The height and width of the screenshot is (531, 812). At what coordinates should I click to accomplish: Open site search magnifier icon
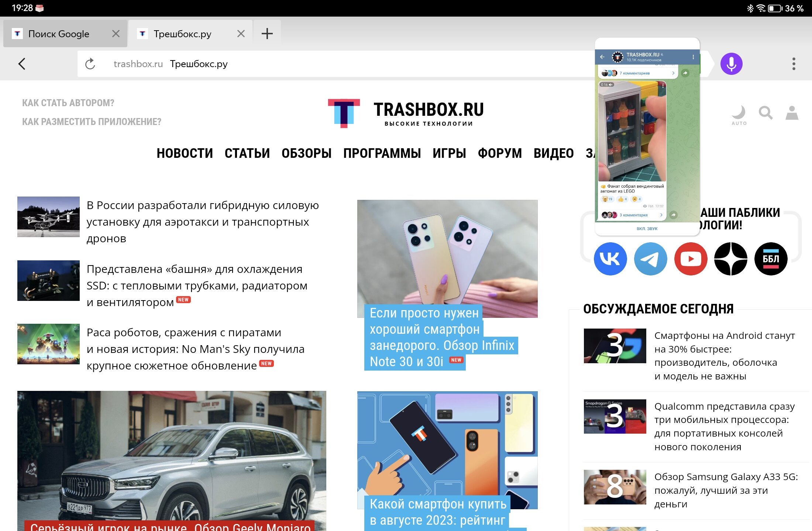(x=765, y=112)
